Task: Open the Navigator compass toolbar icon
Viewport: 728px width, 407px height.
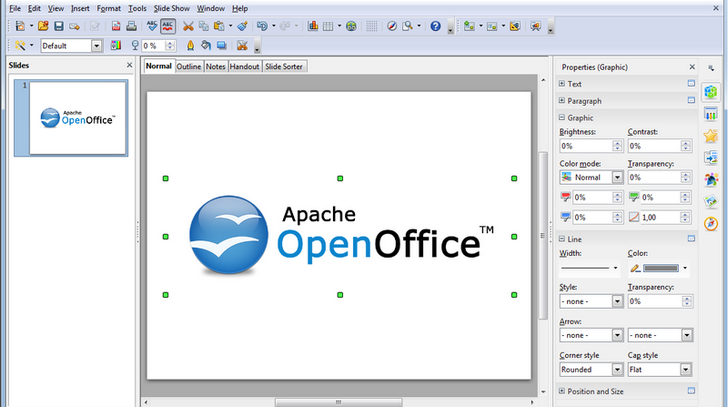Action: (x=392, y=26)
